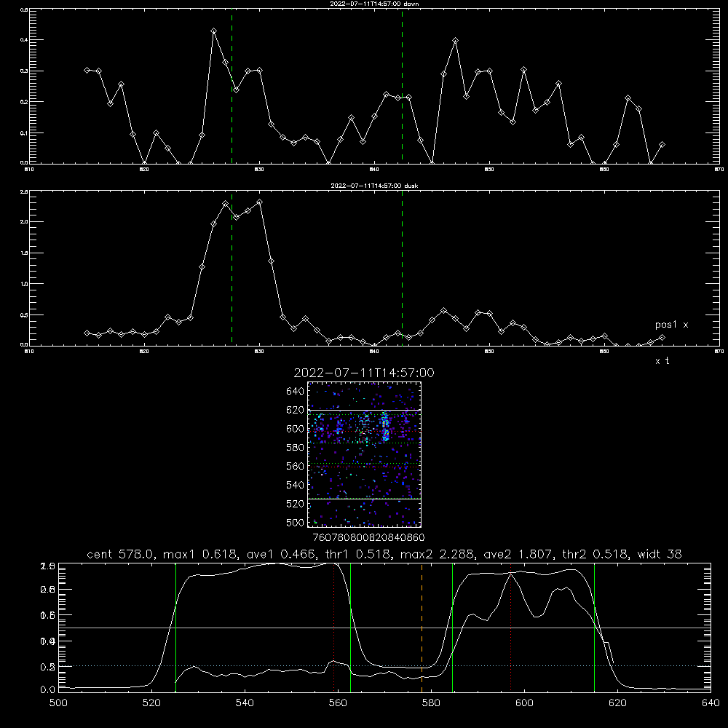Viewport: 728px width, 728px height.
Task: Click the 560 tick label on the heat map y-axis
Action: 296,466
